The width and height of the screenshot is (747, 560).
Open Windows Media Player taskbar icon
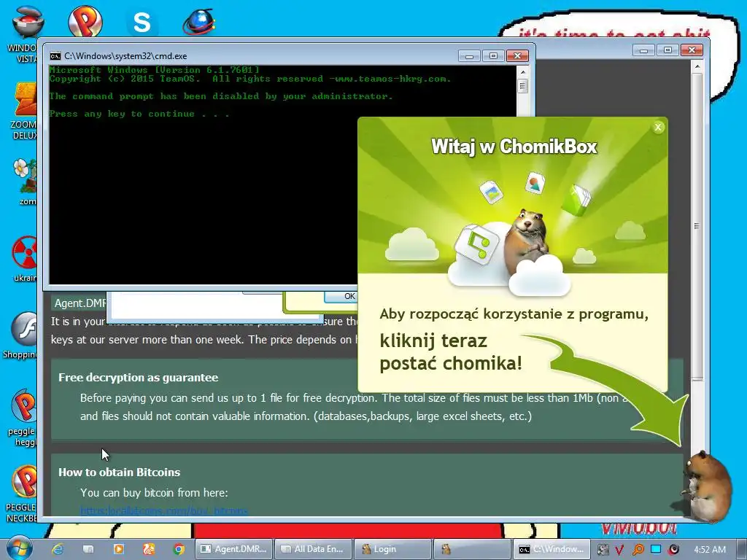click(118, 549)
